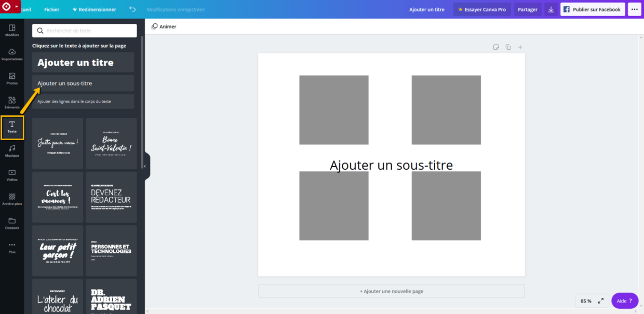The height and width of the screenshot is (314, 644).
Task: Open the Redimensionner menu
Action: coord(94,9)
